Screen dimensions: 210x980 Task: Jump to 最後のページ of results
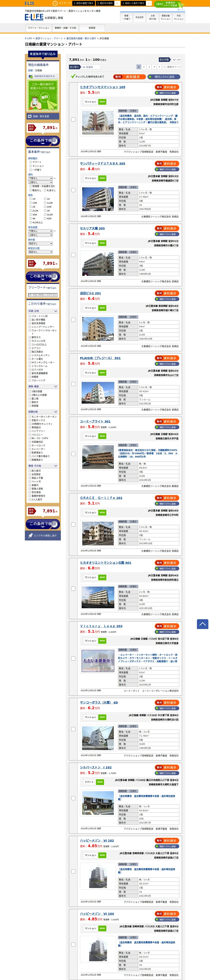pyautogui.click(x=172, y=67)
